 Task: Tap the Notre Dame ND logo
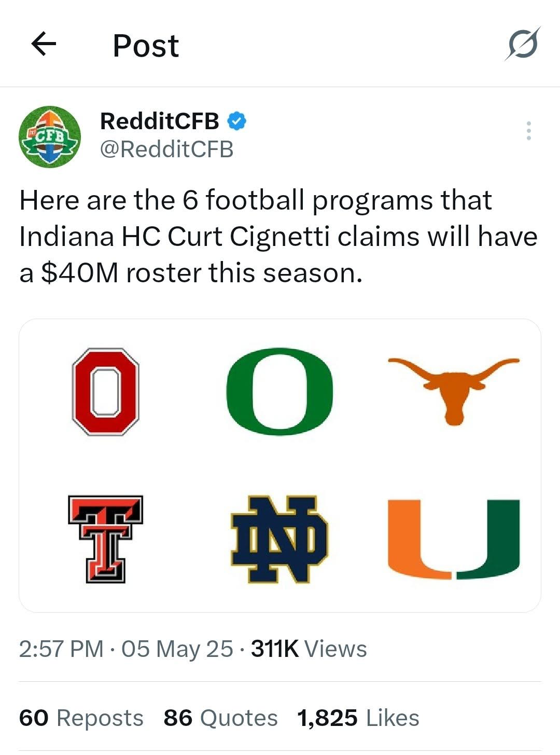pos(279,539)
